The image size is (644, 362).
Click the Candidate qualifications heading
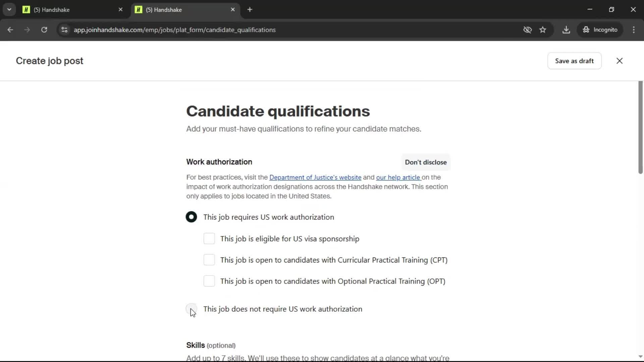[x=278, y=111]
